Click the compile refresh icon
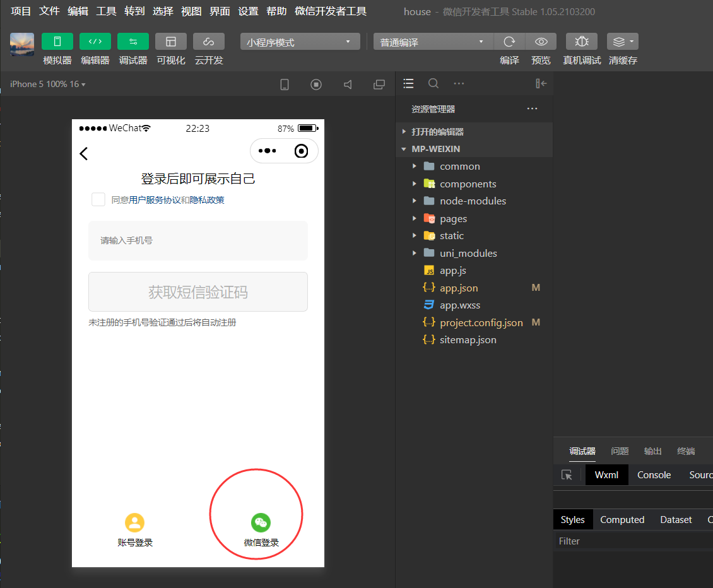713x588 pixels. pyautogui.click(x=509, y=42)
